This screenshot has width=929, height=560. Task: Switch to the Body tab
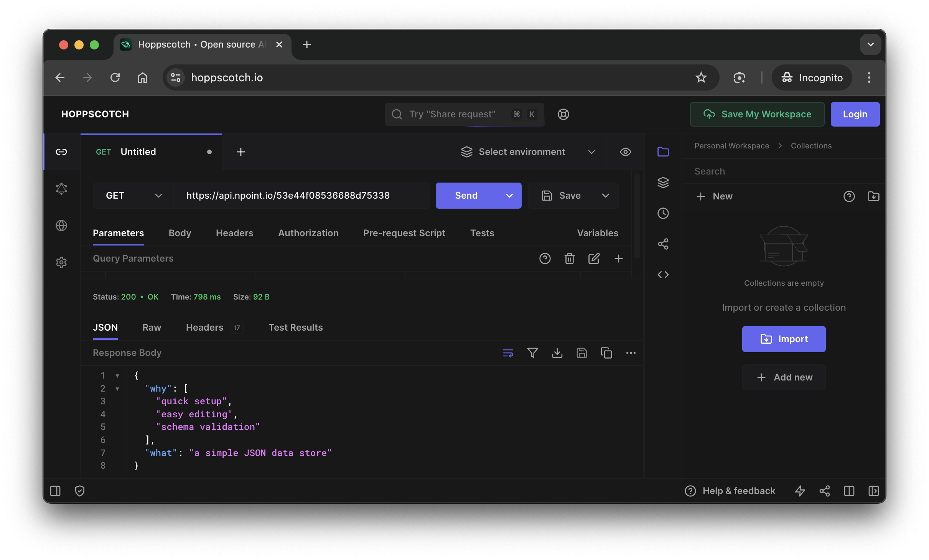click(180, 233)
